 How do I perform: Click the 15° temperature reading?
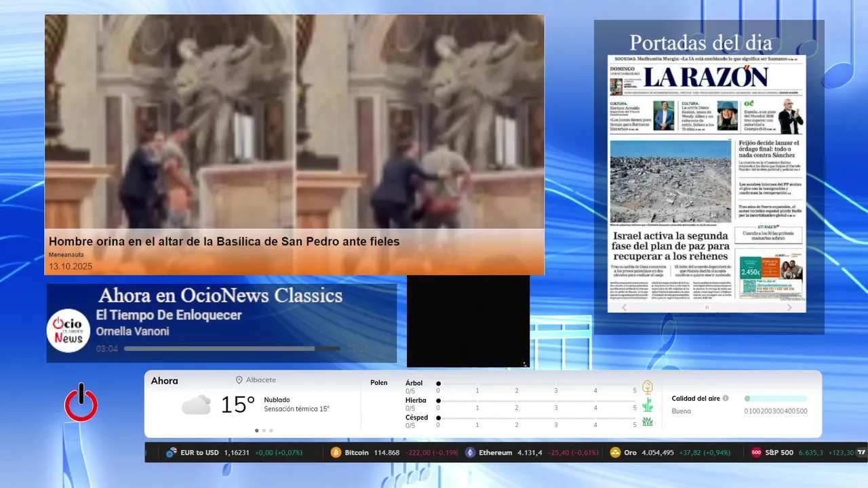(x=237, y=405)
